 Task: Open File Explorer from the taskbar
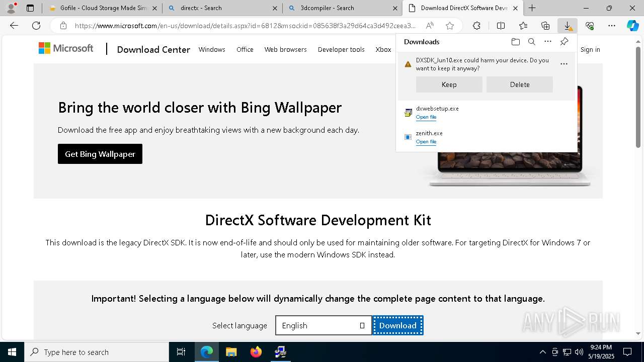tap(231, 352)
